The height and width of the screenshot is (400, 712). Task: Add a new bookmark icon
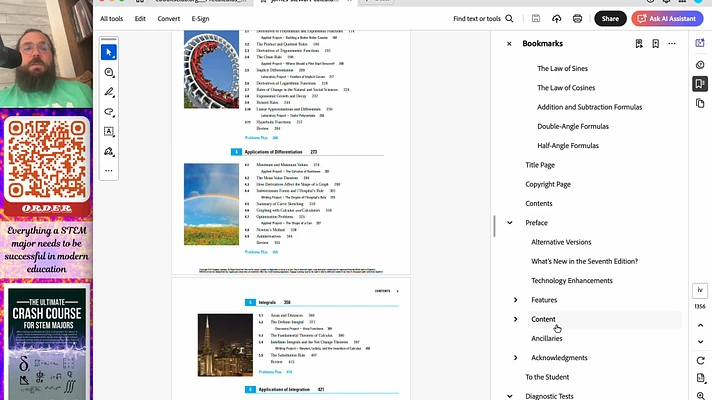point(655,44)
